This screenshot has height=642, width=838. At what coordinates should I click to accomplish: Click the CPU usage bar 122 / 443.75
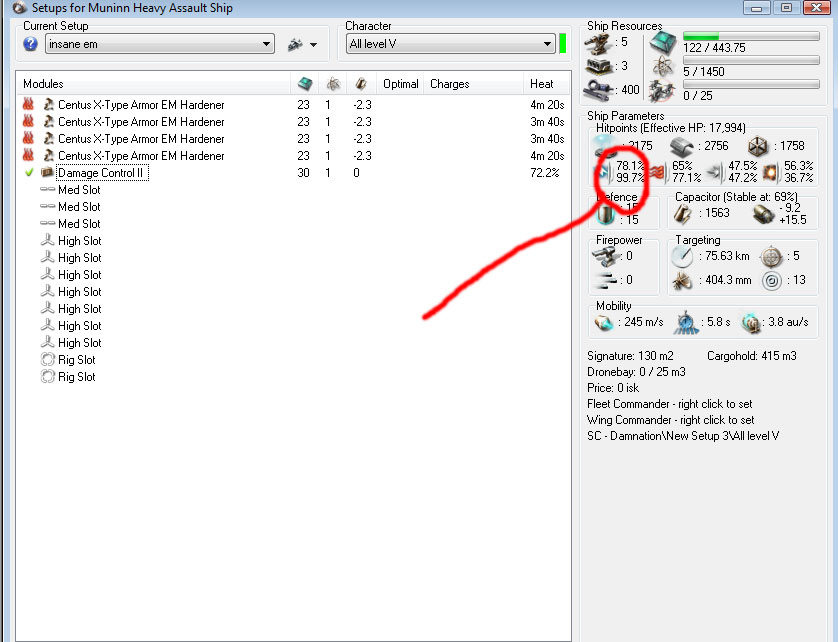pos(751,36)
